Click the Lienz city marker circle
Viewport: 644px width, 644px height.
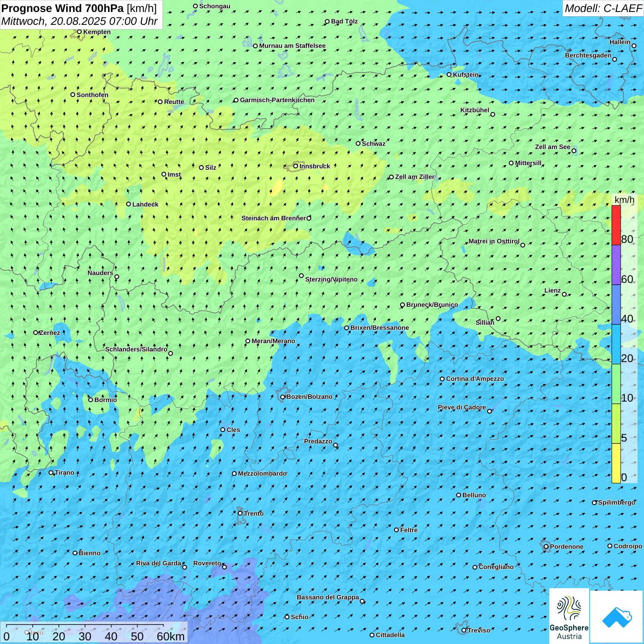(x=564, y=294)
